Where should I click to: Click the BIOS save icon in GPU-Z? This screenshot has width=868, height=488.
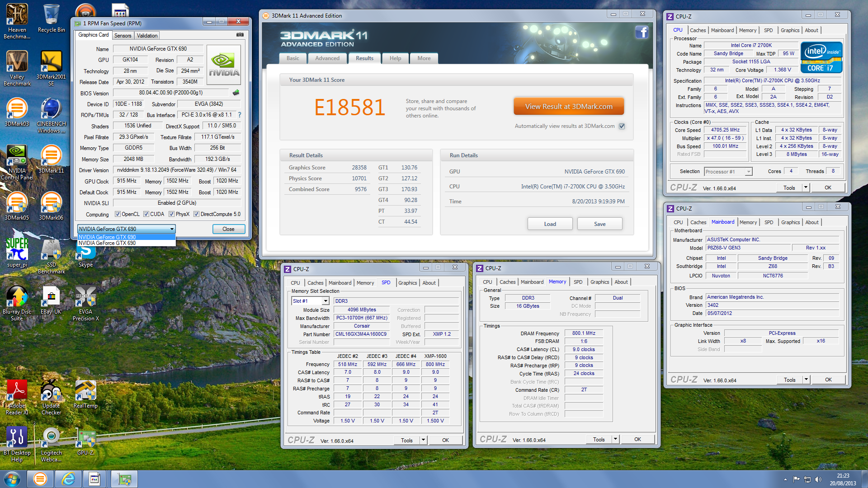pyautogui.click(x=236, y=93)
